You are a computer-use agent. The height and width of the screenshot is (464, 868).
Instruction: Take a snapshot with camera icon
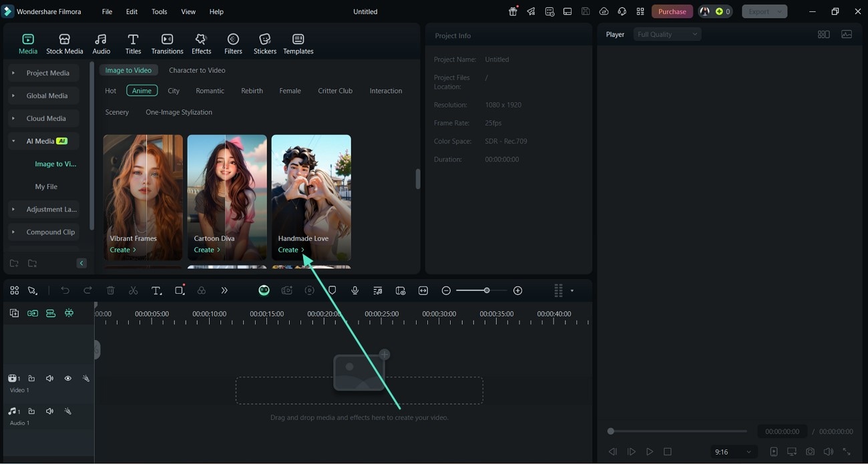[x=810, y=452]
